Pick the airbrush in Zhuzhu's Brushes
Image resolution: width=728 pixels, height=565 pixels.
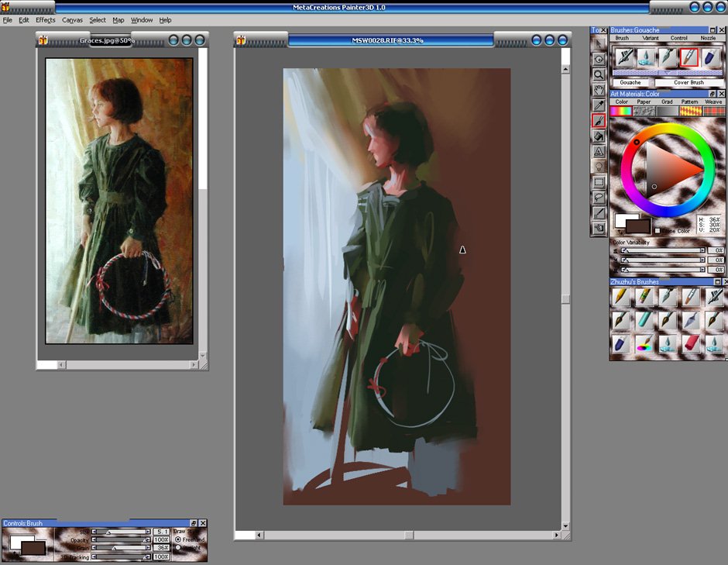[714, 296]
